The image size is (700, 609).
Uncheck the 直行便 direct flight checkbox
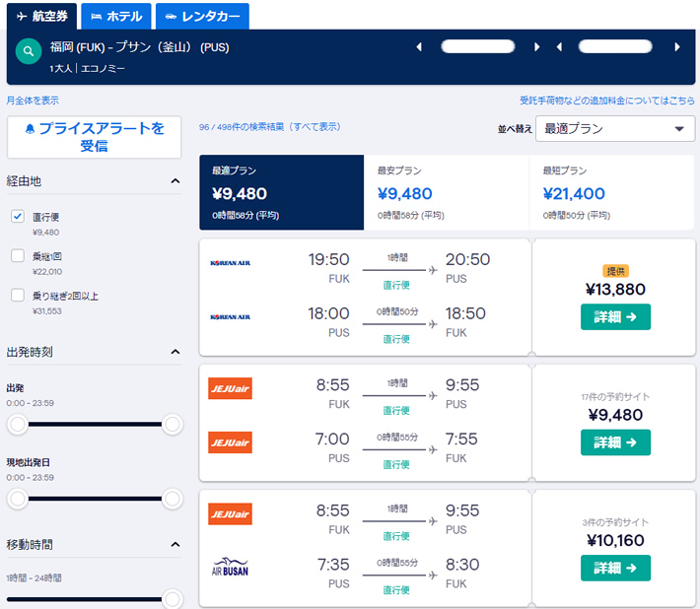coord(18,217)
